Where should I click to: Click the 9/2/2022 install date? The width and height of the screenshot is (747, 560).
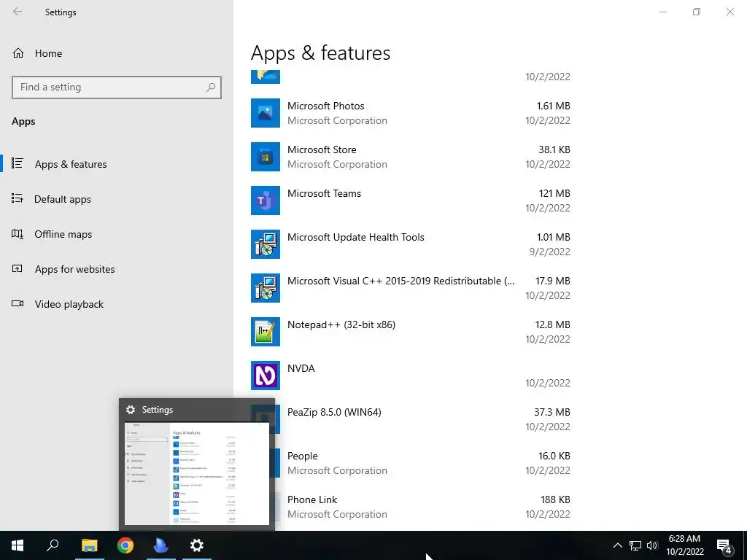point(550,252)
